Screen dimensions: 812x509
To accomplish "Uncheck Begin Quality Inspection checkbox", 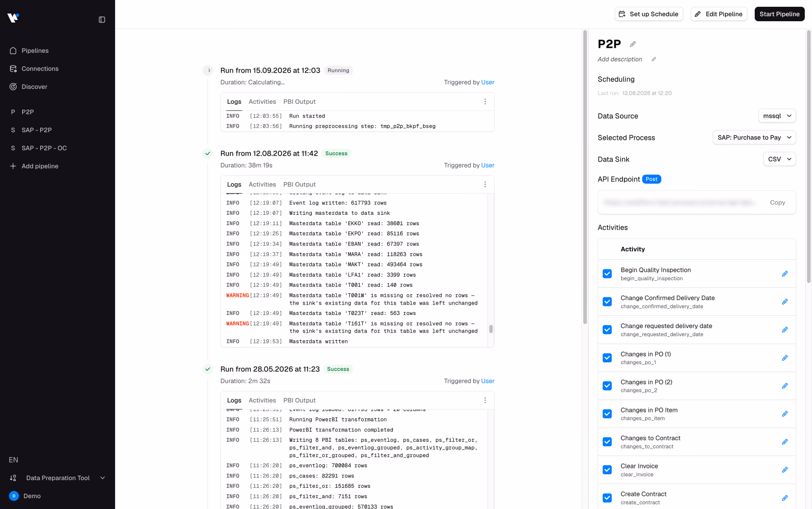I will click(607, 274).
